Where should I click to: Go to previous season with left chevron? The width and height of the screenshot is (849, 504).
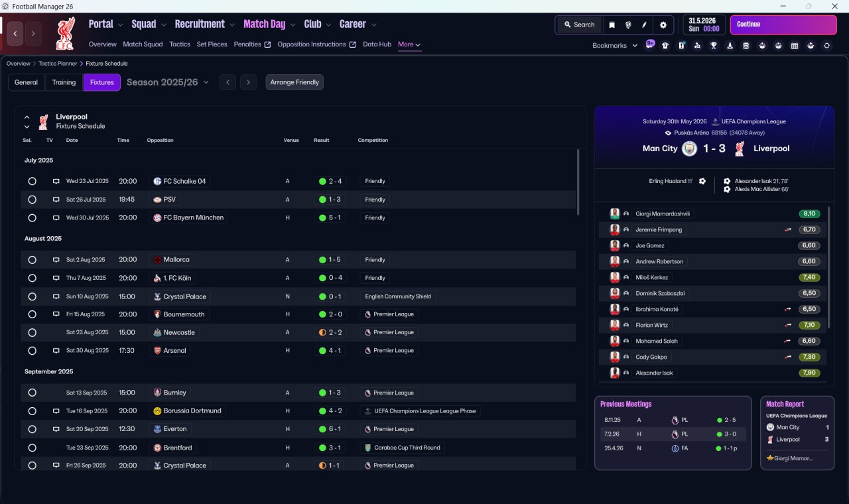click(x=228, y=82)
